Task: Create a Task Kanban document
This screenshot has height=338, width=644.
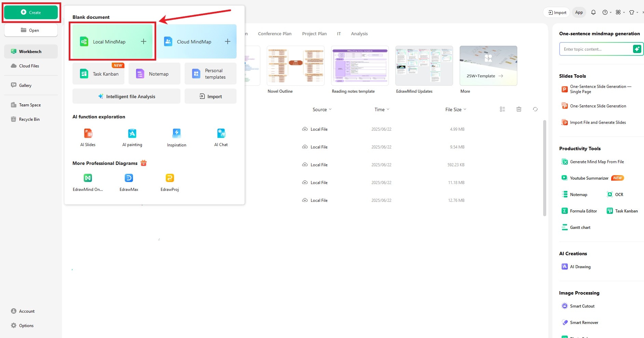Action: (98, 74)
